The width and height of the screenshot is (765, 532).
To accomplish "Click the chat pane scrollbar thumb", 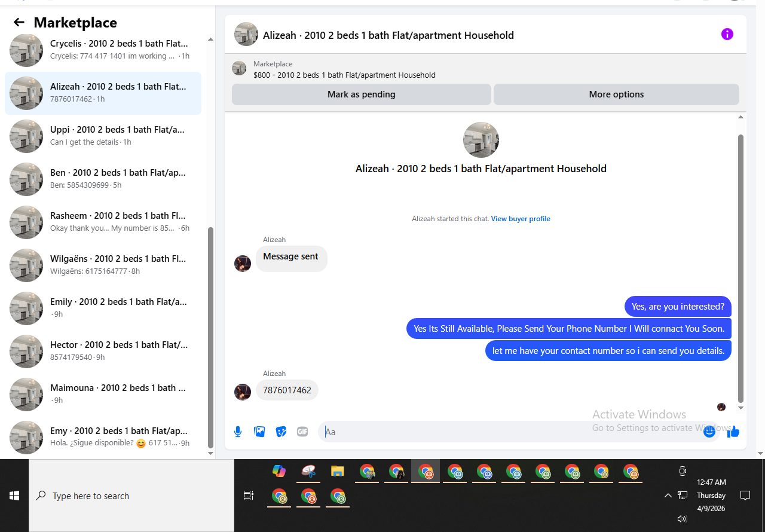I will pos(741,268).
